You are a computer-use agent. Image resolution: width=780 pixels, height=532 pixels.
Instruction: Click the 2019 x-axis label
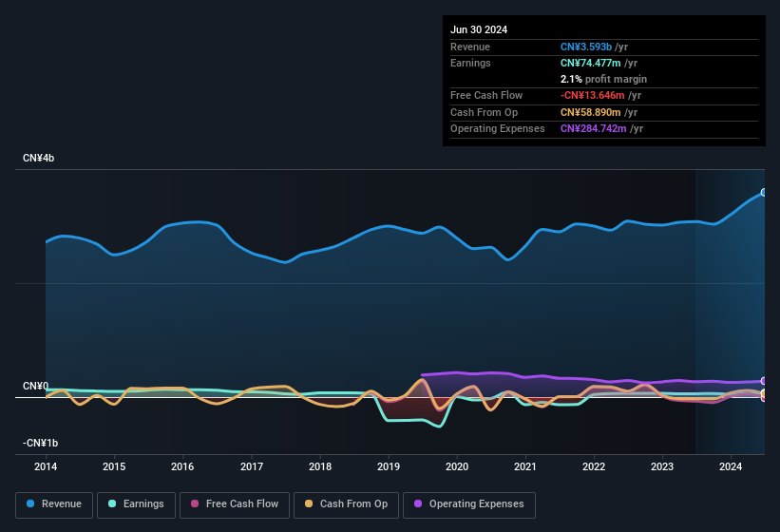(389, 466)
